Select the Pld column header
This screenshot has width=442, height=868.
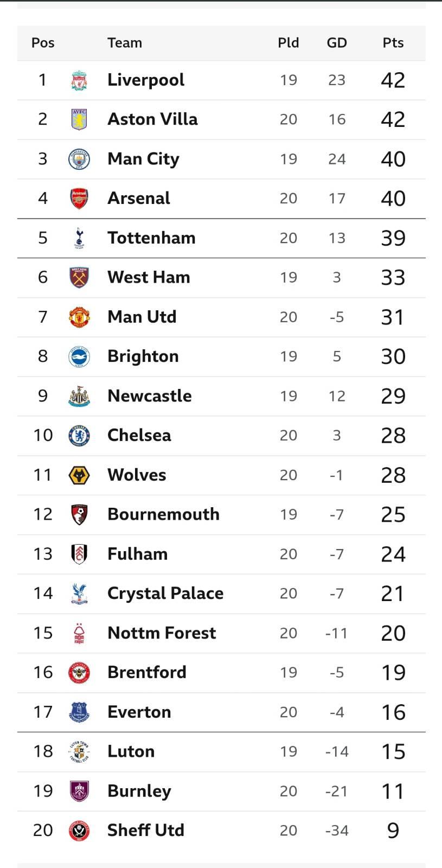[x=289, y=43]
